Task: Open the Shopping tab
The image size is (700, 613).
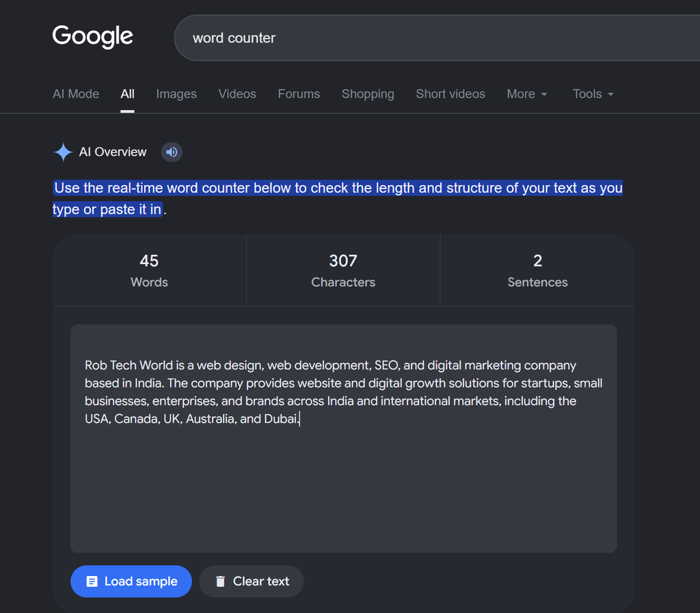Action: (368, 94)
